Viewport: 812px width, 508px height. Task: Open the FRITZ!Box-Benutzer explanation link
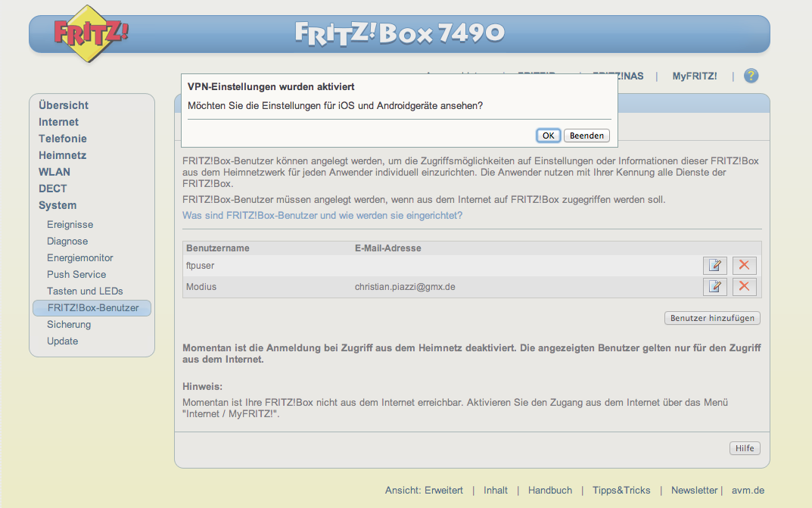click(x=322, y=216)
